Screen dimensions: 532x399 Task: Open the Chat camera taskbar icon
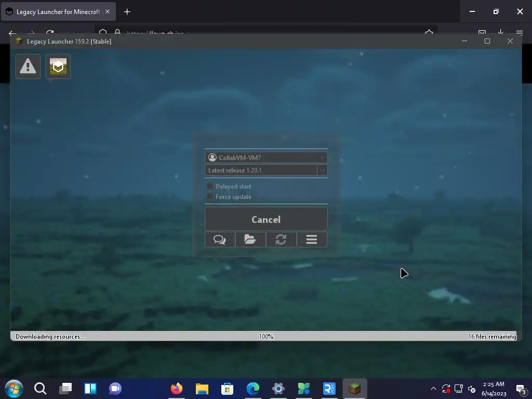click(x=115, y=389)
